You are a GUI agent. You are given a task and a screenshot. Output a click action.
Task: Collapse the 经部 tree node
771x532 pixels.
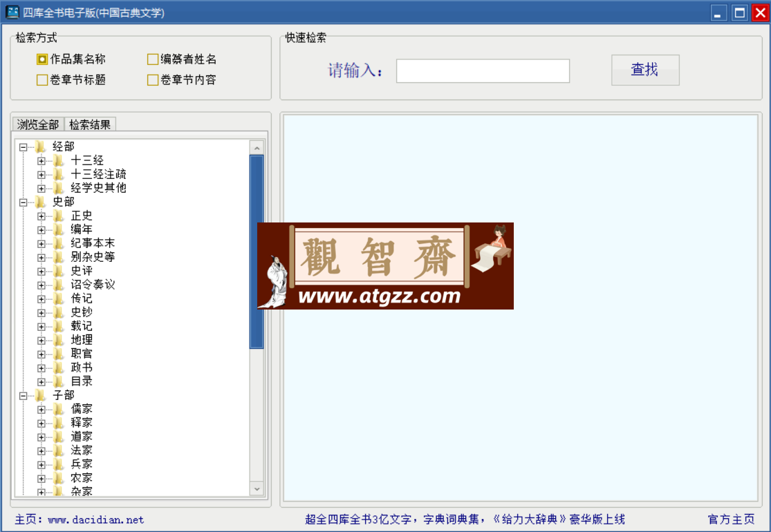23,147
